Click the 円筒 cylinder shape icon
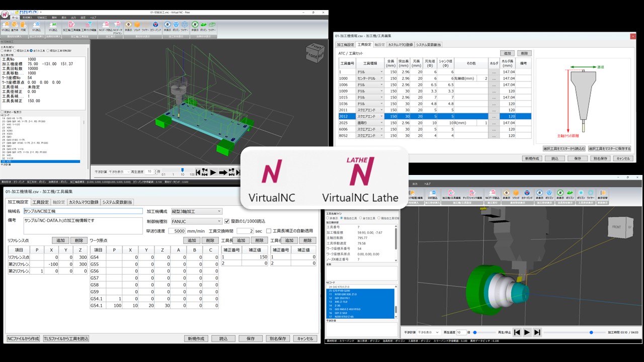The width and height of the screenshot is (644, 362). click(23, 26)
